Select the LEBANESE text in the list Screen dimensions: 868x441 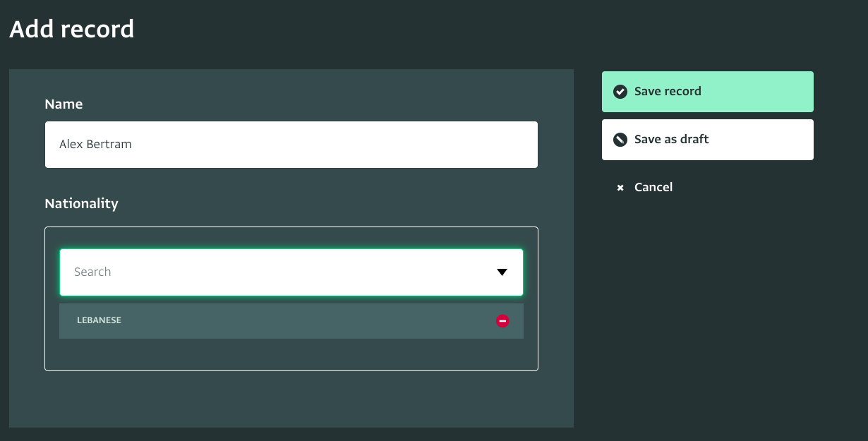pos(99,320)
